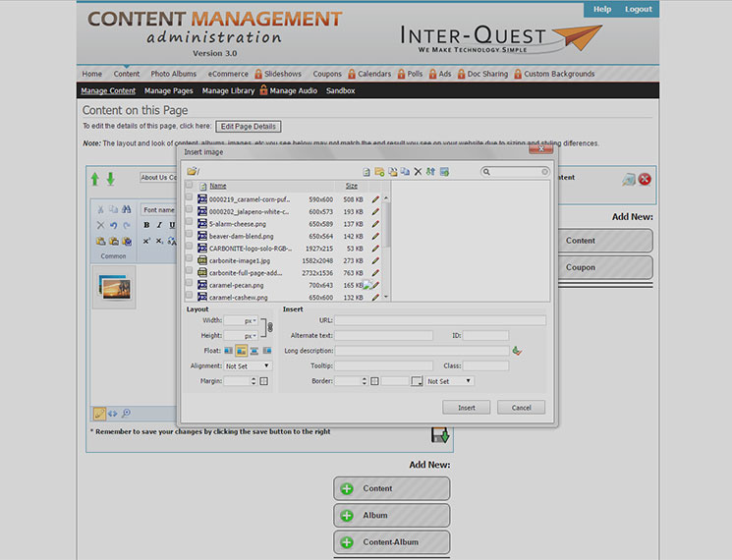Screen dimensions: 732x560
Task: Click the red delete content icon
Action: (x=645, y=179)
